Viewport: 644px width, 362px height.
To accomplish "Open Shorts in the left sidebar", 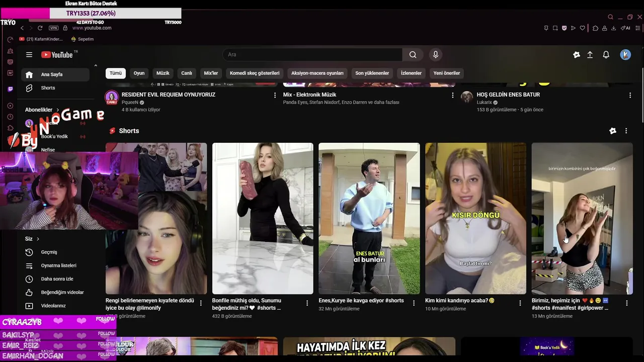I will (55, 88).
